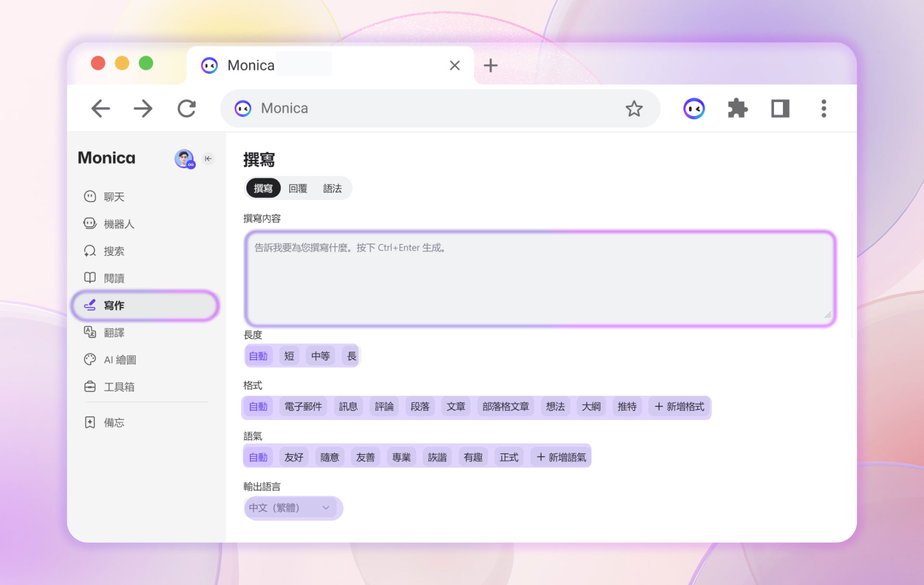Screen dimensions: 924x585
Task: Toggle the browser side panel icon
Action: tap(780, 109)
